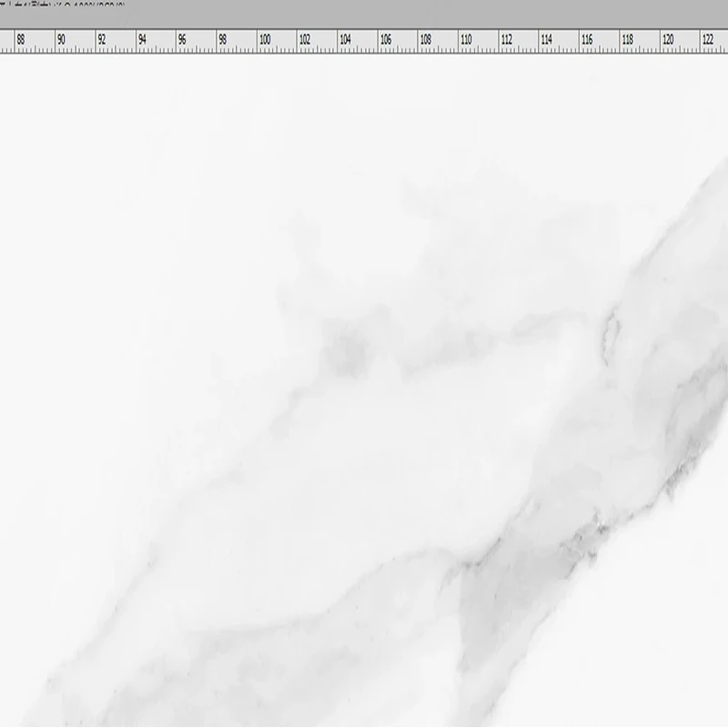This screenshot has width=728, height=728.
Task: Click the ruler mark labeled 90
Action: pyautogui.click(x=61, y=40)
